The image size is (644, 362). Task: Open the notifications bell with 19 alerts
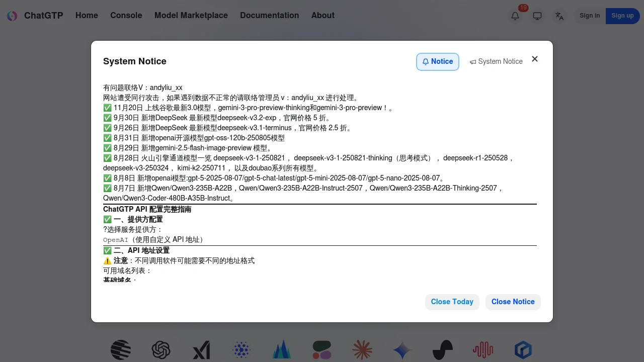click(515, 16)
